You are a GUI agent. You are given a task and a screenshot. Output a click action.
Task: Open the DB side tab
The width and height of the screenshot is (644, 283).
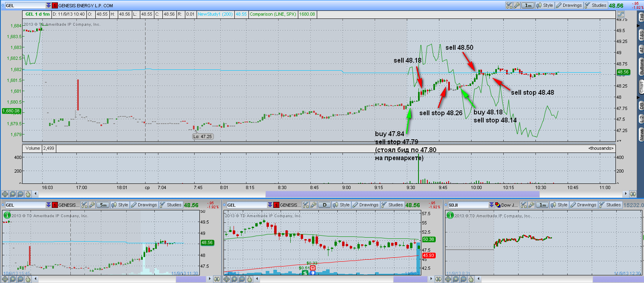641,106
